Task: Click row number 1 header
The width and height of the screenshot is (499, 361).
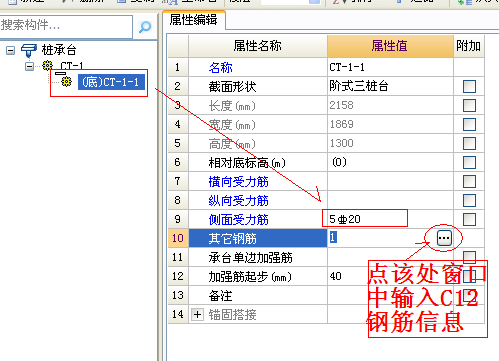Action: pyautogui.click(x=178, y=67)
